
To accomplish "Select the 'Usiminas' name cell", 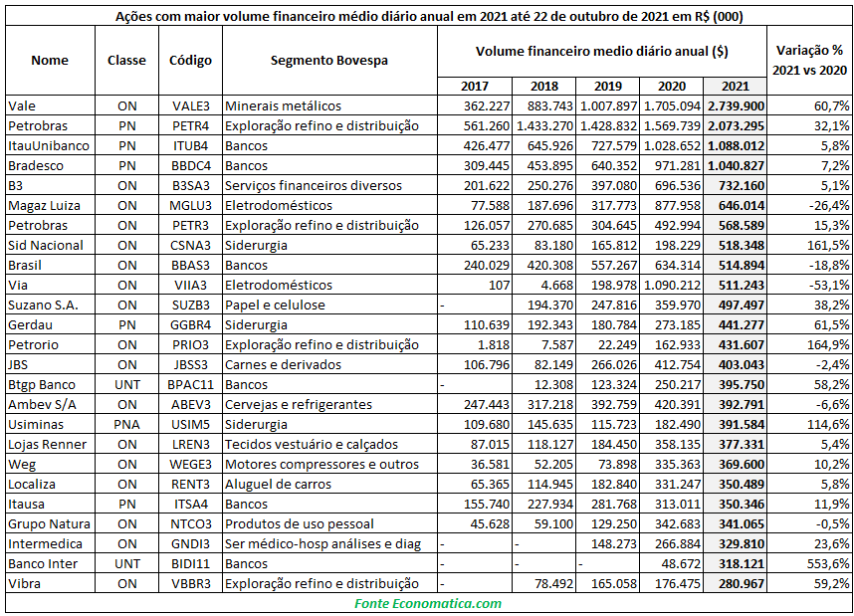I will click(50, 424).
